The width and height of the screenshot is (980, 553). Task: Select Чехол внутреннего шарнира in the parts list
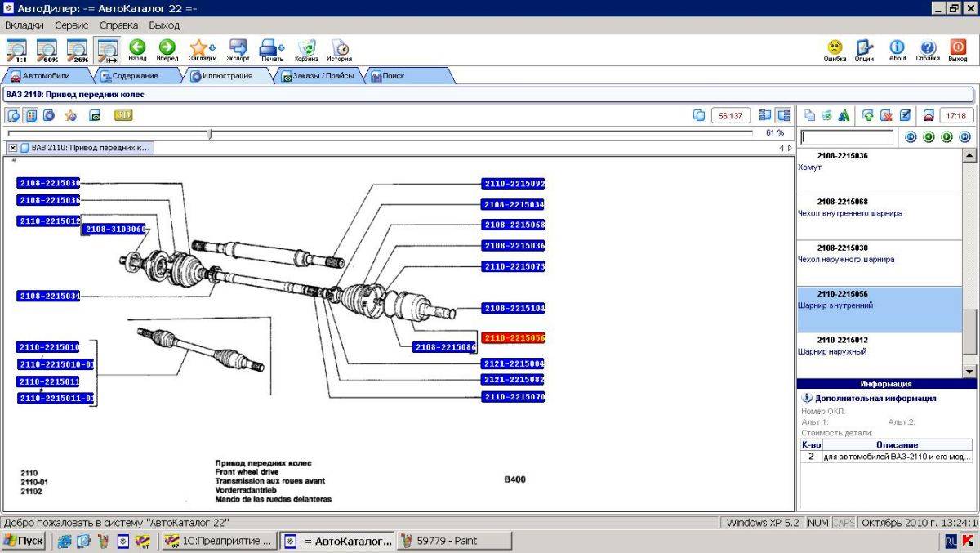(880, 216)
